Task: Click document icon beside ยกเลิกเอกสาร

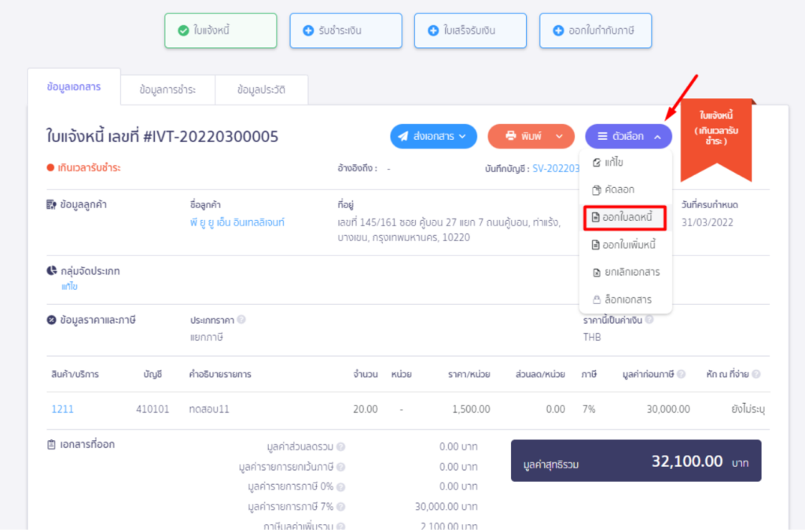Action: (597, 273)
